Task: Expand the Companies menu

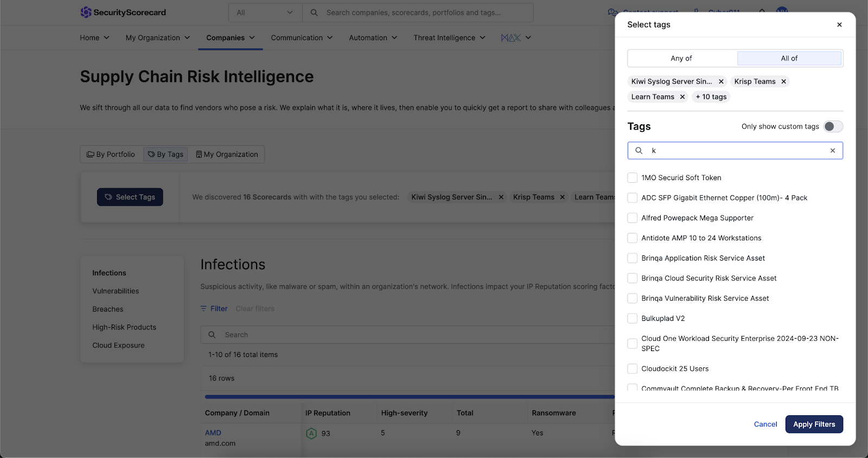Action: (x=231, y=37)
